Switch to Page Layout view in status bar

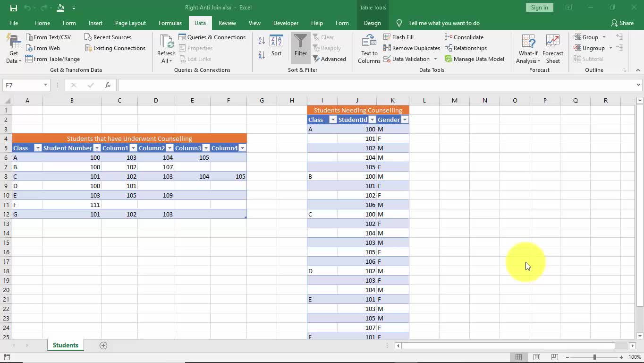pos(537,357)
